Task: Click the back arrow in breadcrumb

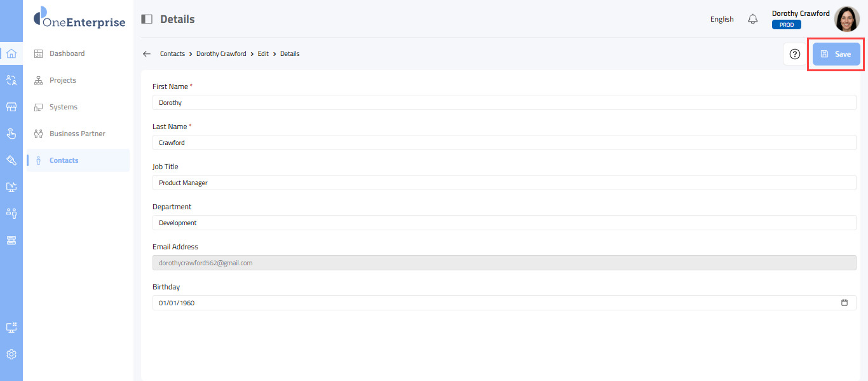Action: coord(147,54)
